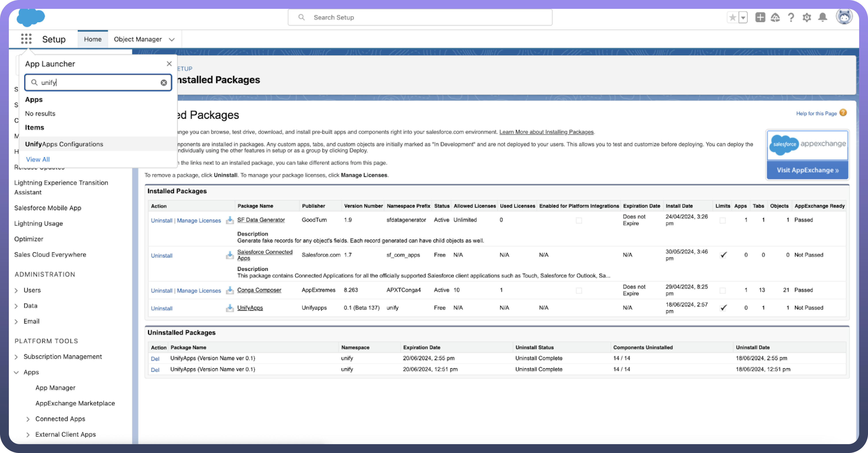Toggle SF Data Generator Limits checkbox
The width and height of the screenshot is (868, 453).
[x=723, y=220]
